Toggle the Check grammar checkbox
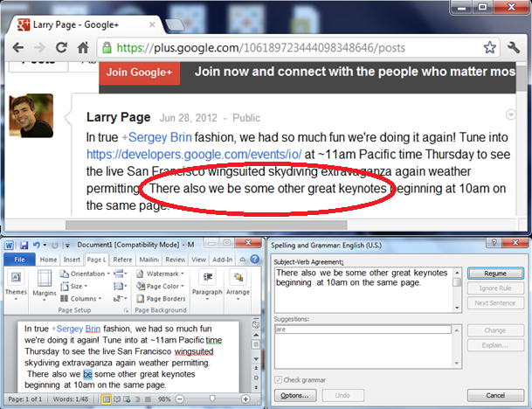The image size is (532, 409). coord(278,380)
